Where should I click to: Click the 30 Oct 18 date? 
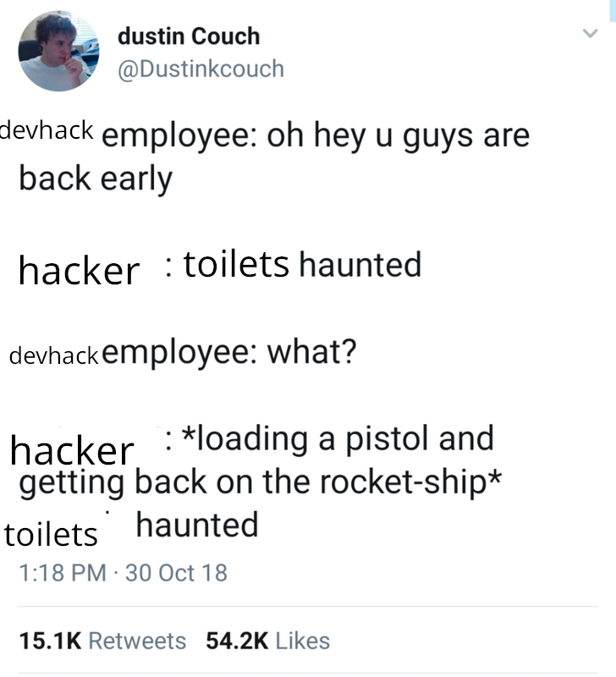pos(176,573)
